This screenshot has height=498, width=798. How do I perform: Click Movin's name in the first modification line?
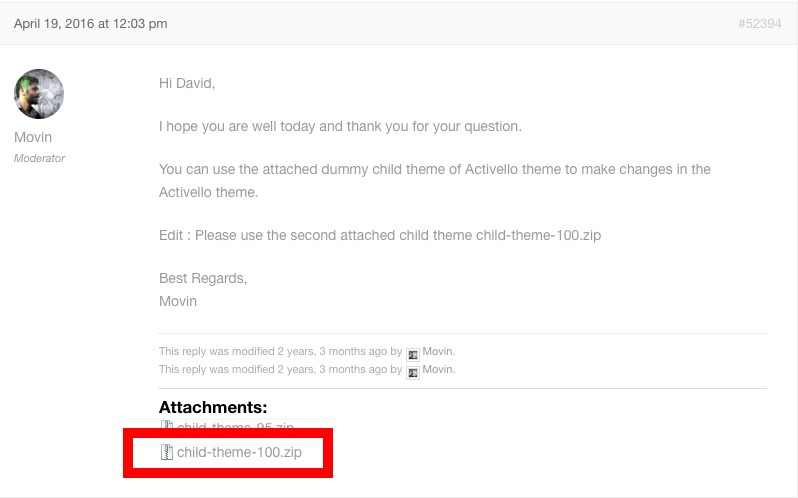pos(438,352)
